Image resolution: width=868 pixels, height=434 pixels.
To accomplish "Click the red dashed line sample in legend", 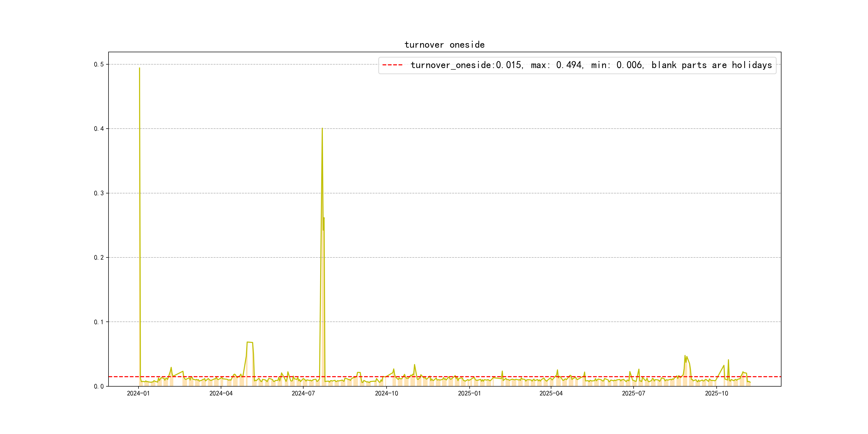I will coord(392,65).
